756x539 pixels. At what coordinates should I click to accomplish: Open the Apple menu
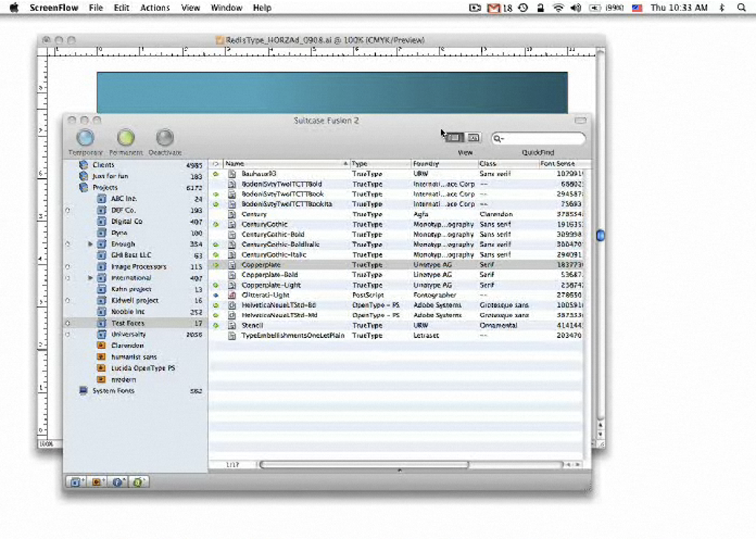[14, 7]
